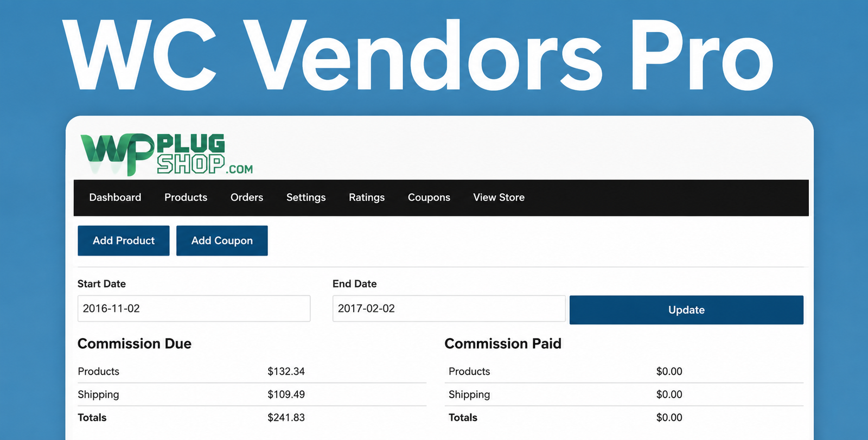Screen dimensions: 868x440
Task: Select the $241.83 totals value
Action: 286,418
